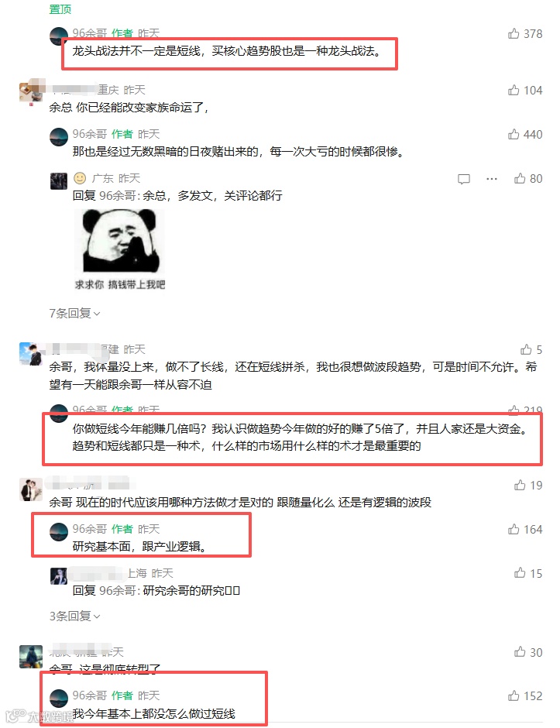Like Shanghai user's reply with 15 likes

point(520,573)
